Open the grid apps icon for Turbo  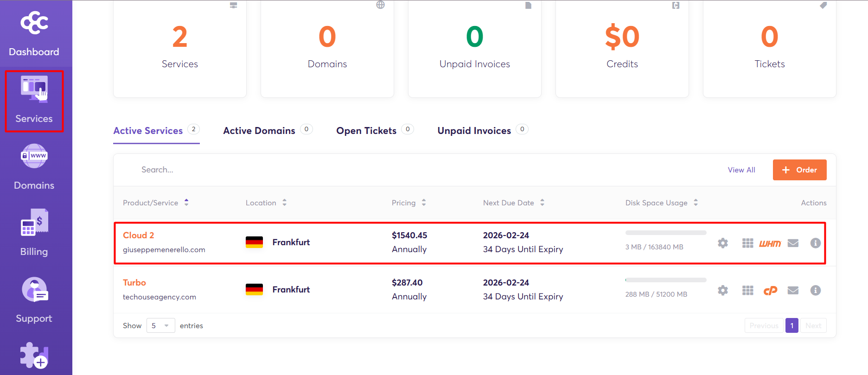coord(747,290)
